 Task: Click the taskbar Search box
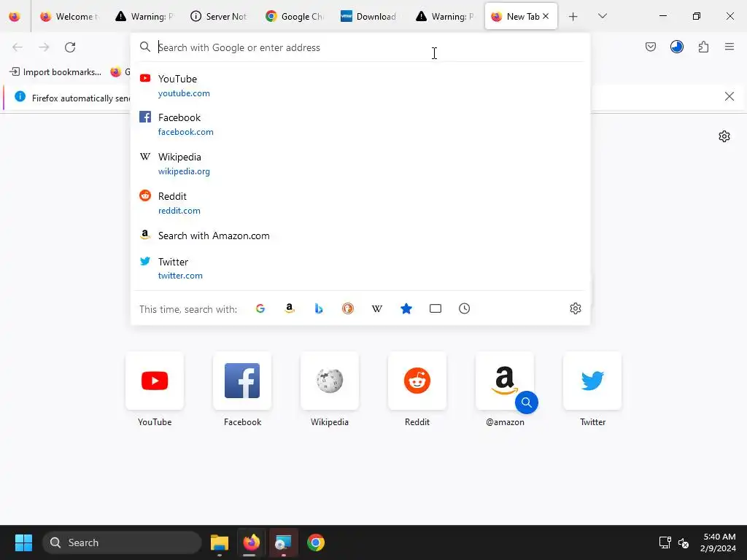122,542
